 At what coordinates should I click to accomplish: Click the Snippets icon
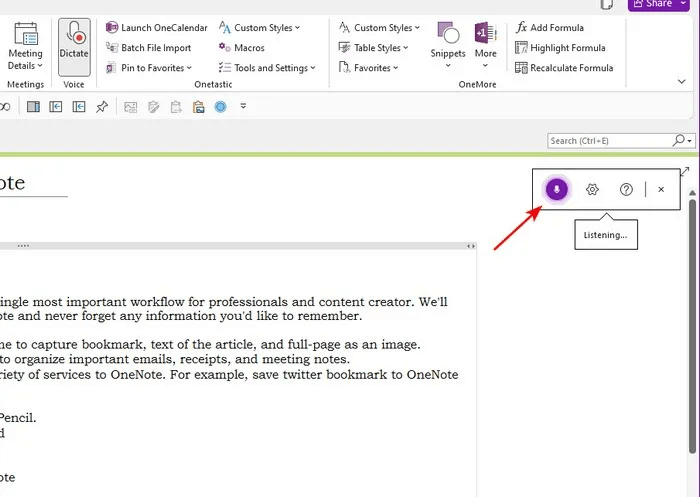(448, 33)
